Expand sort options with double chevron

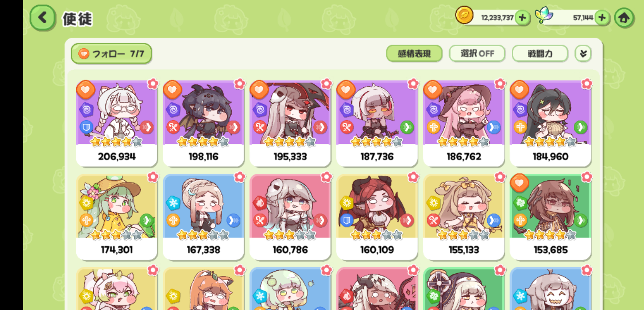tap(583, 54)
